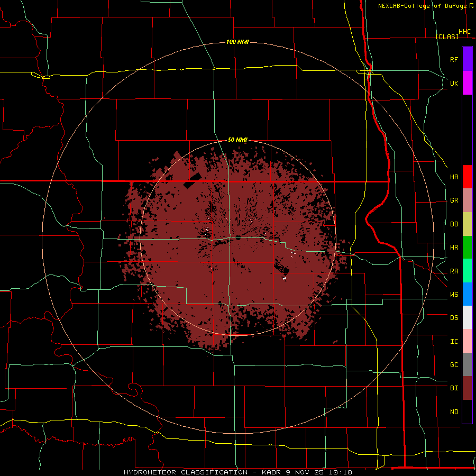This screenshot has height=476, width=476.
Task: Click the 'WS' legend label
Action: tap(454, 295)
